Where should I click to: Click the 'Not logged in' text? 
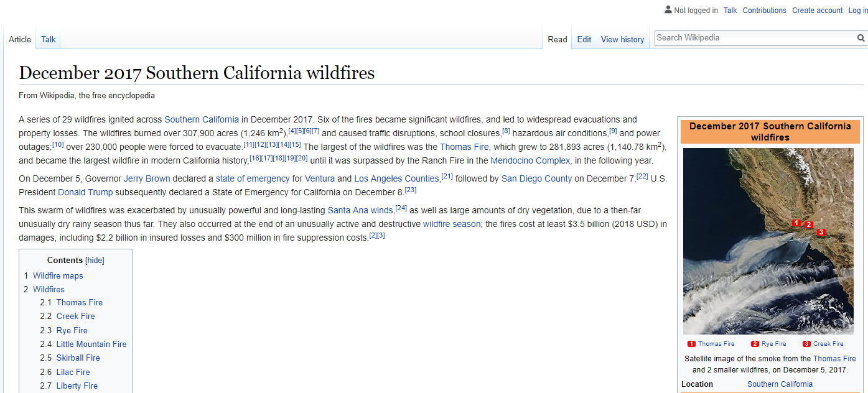(x=696, y=11)
